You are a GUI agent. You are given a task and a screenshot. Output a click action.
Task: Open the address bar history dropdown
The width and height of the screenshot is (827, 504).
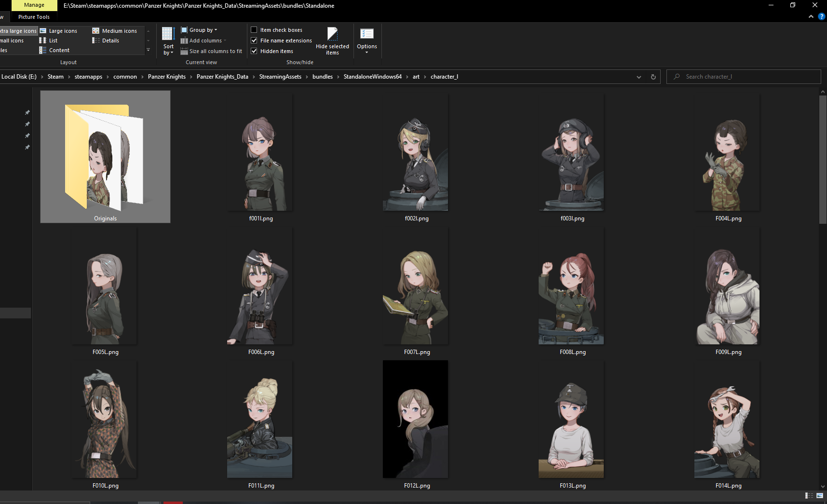click(x=639, y=77)
